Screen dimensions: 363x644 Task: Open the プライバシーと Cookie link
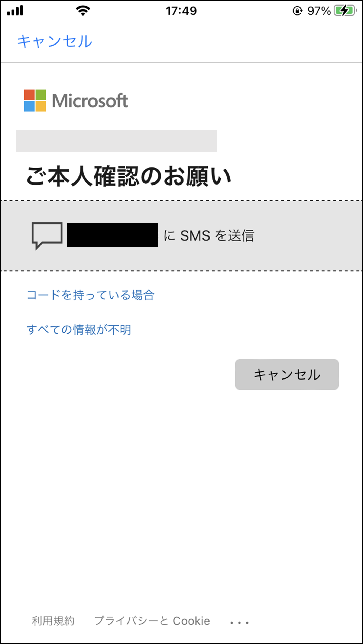tap(152, 621)
